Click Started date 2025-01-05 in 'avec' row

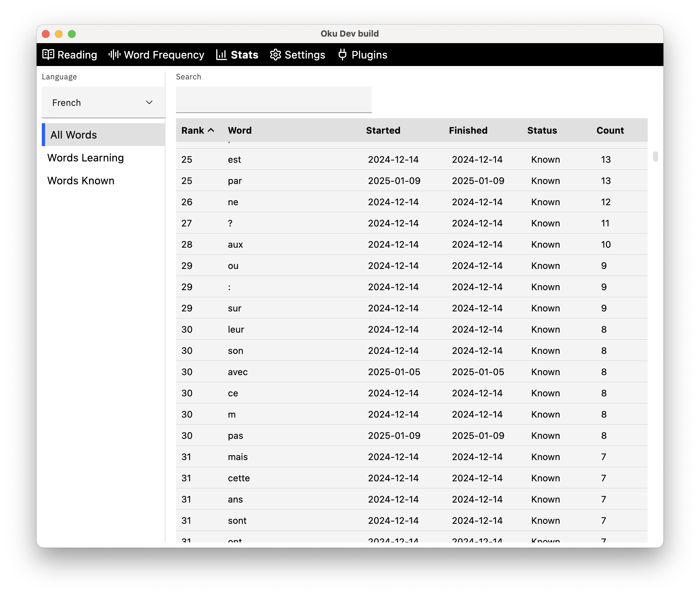click(x=394, y=372)
